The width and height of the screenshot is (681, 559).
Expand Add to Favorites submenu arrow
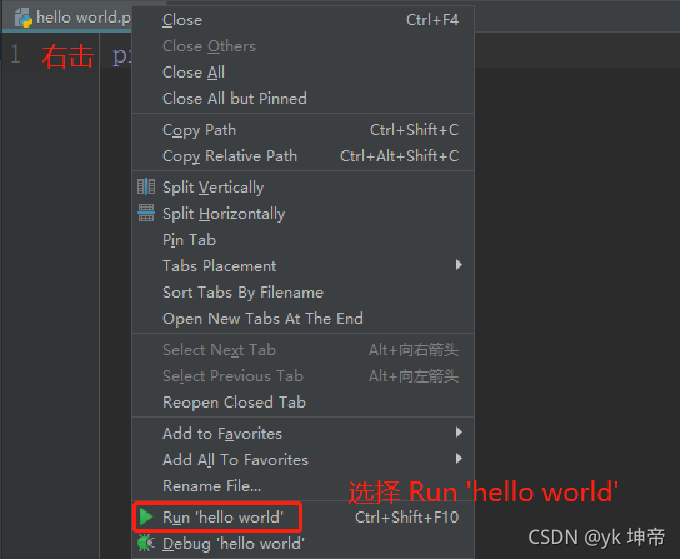pos(459,432)
